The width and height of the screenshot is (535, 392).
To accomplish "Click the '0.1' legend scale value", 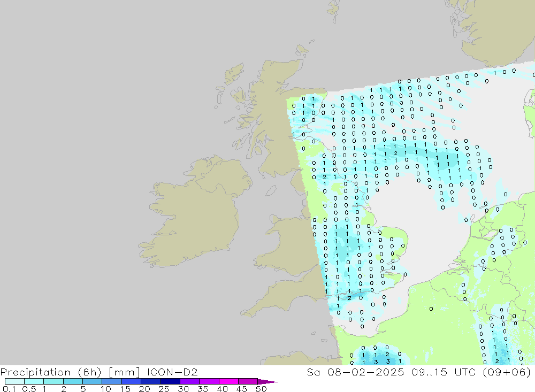I will tap(9, 389).
